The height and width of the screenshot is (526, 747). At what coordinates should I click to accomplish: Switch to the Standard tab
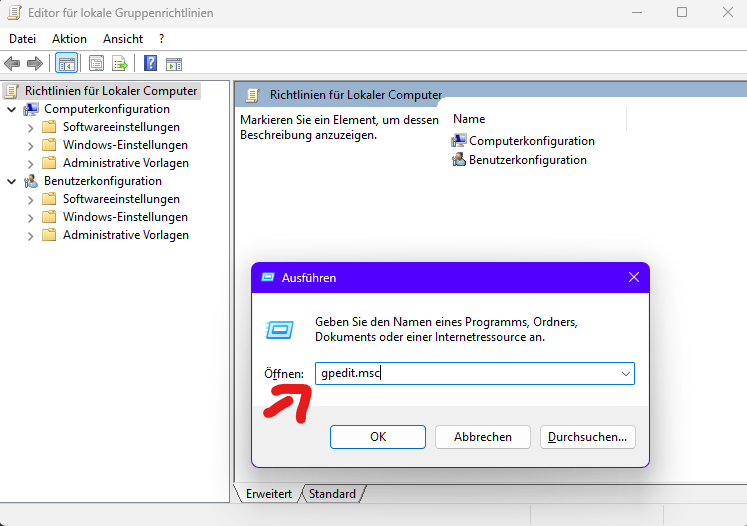[x=332, y=494]
